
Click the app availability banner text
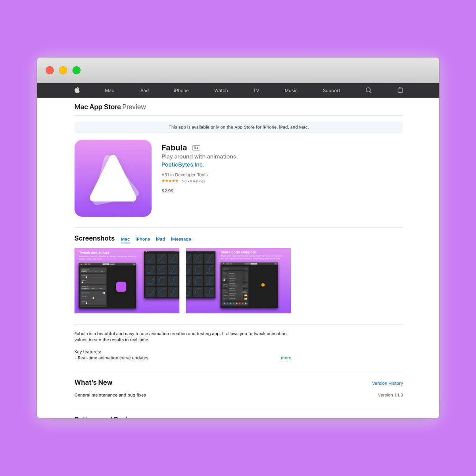point(239,127)
